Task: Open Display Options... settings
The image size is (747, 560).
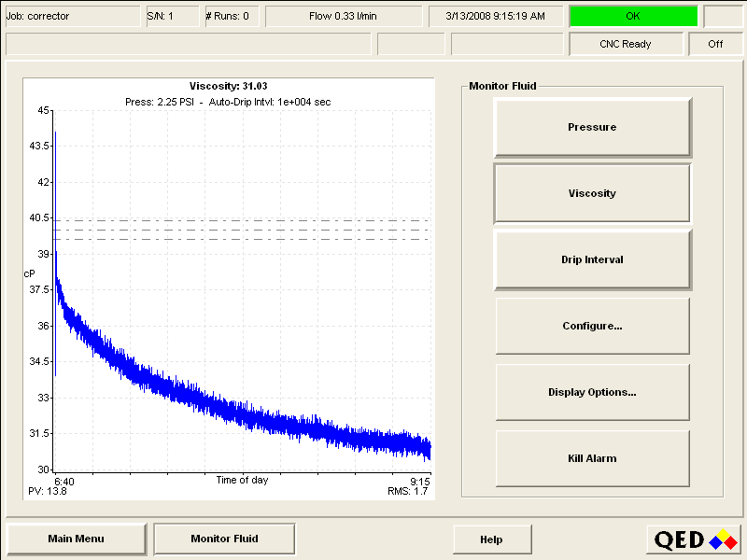Action: coord(592,392)
